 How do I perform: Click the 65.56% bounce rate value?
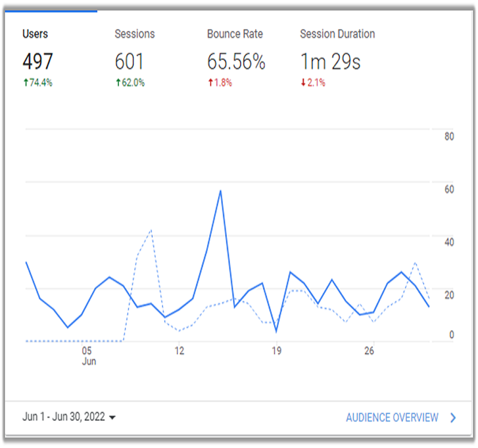click(x=236, y=62)
